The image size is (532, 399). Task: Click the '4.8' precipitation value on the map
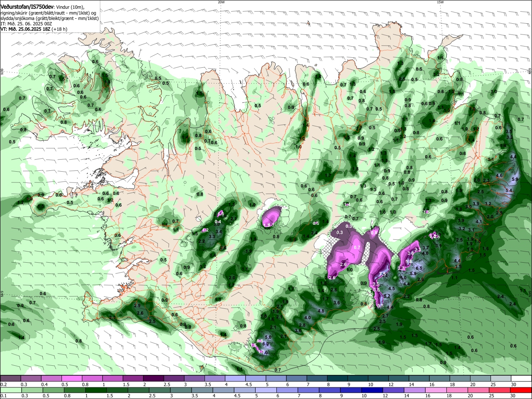tap(321, 311)
